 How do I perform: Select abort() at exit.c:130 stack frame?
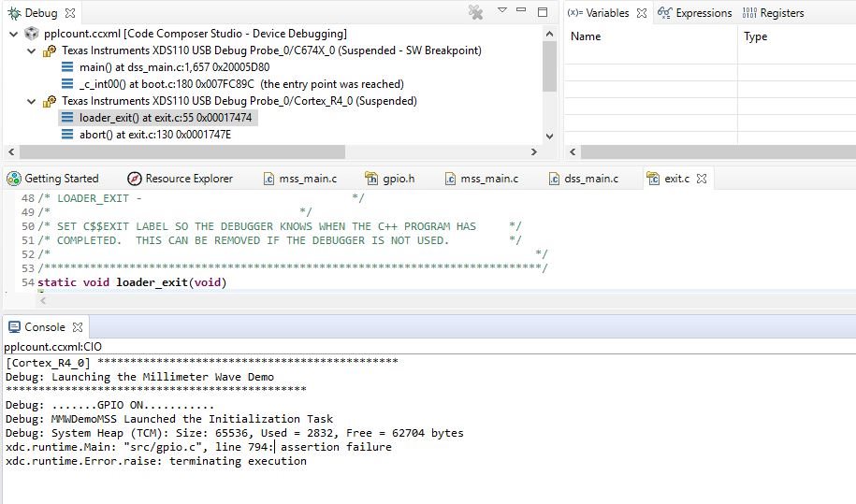pyautogui.click(x=155, y=135)
